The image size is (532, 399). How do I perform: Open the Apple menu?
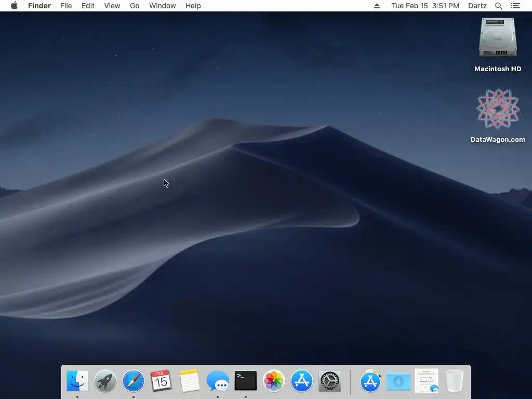[14, 6]
